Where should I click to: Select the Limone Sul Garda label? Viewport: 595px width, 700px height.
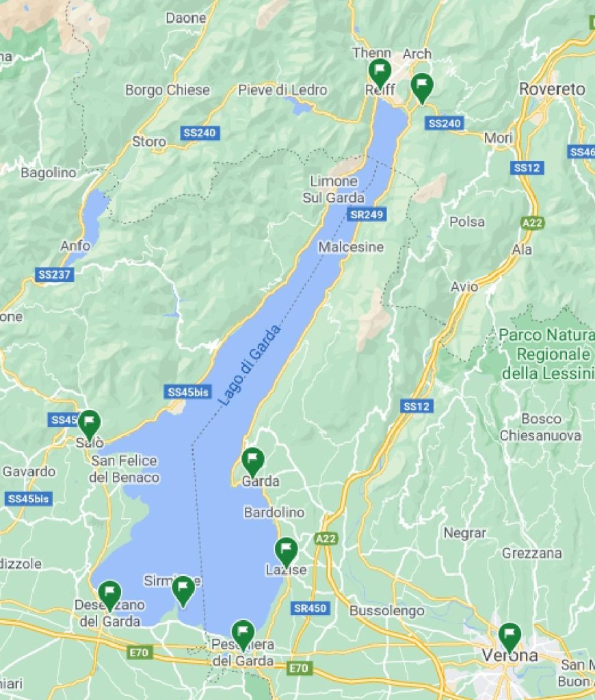click(x=334, y=190)
